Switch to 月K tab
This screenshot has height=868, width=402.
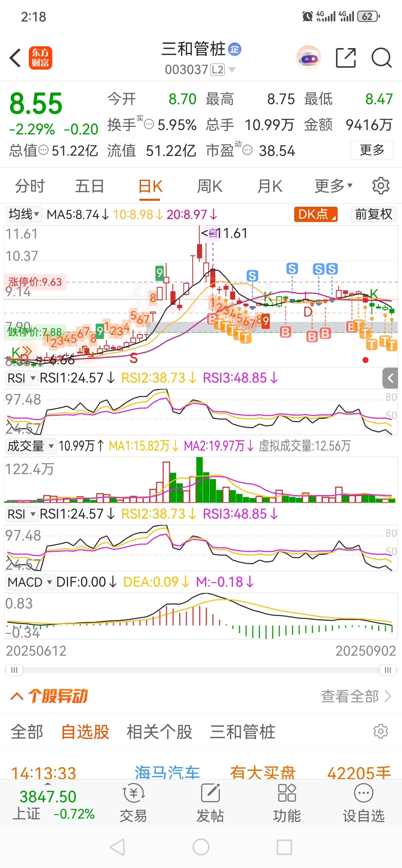tap(270, 186)
